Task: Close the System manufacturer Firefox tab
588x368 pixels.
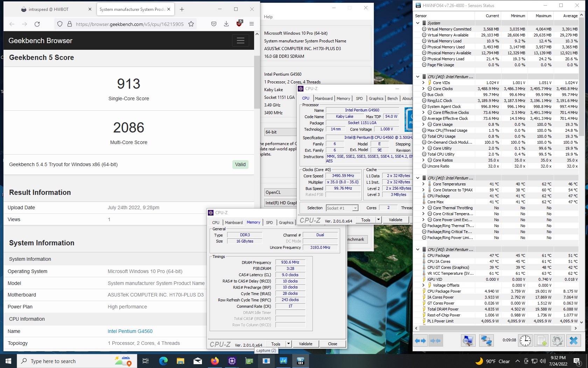Action: (169, 9)
